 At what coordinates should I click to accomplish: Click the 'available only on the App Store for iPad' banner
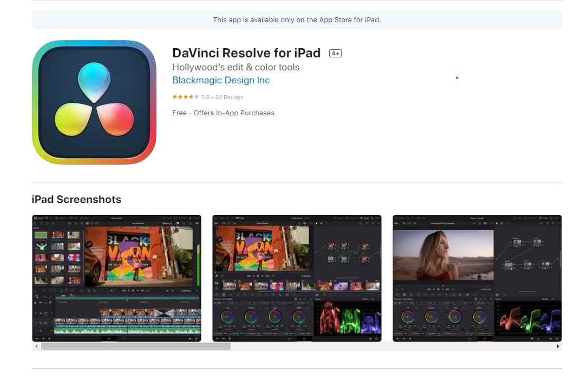tap(297, 20)
